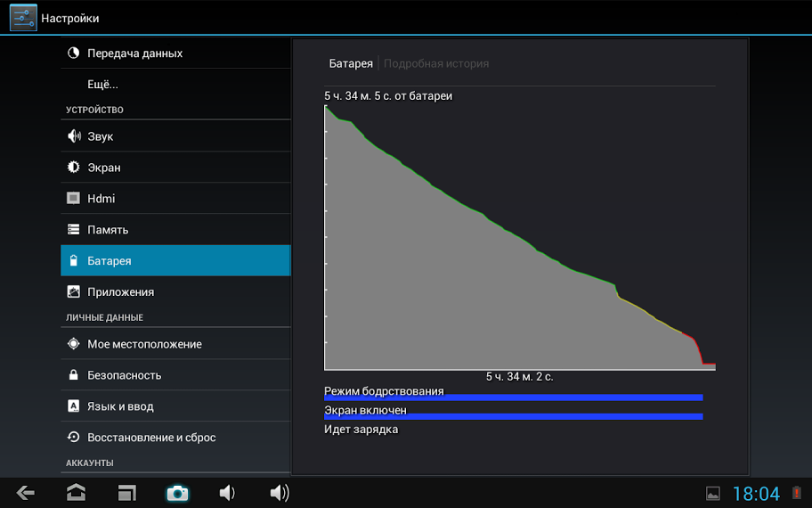The width and height of the screenshot is (812, 508).
Task: Click the brightness icon beside Экран
Action: point(74,167)
